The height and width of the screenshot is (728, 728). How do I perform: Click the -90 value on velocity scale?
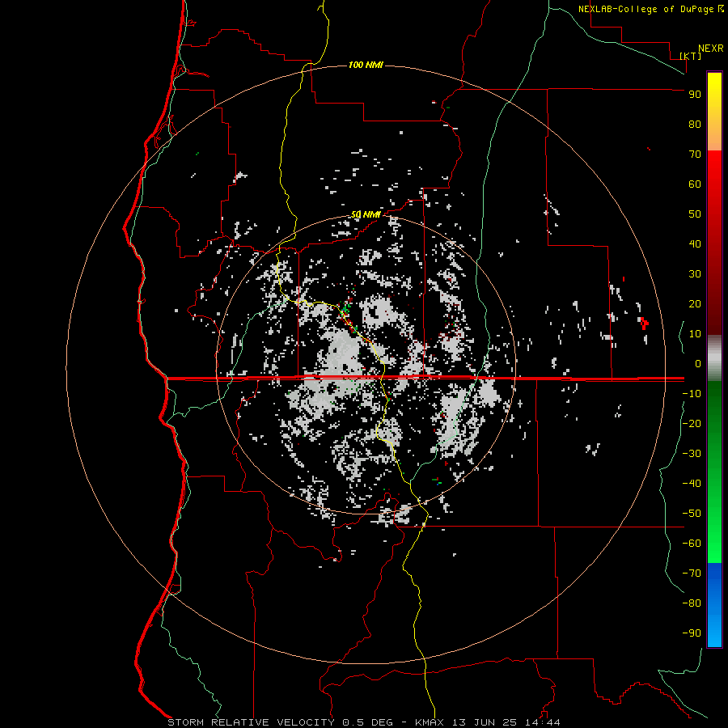[x=692, y=633]
